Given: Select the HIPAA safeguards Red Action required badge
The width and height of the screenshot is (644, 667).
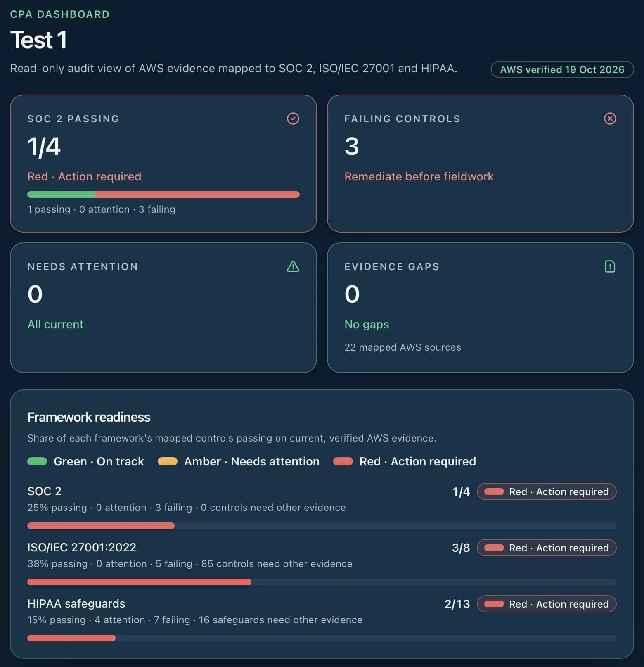Looking at the screenshot, I should [x=547, y=604].
